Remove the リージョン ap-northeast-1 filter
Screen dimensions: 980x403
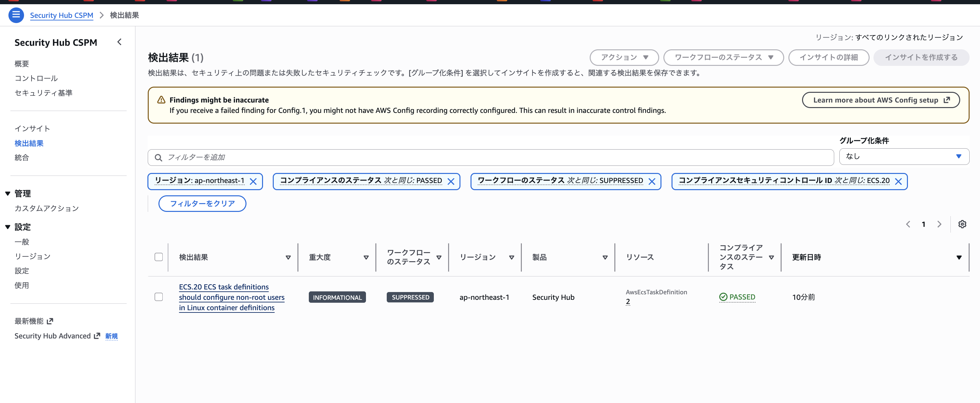pyautogui.click(x=253, y=182)
